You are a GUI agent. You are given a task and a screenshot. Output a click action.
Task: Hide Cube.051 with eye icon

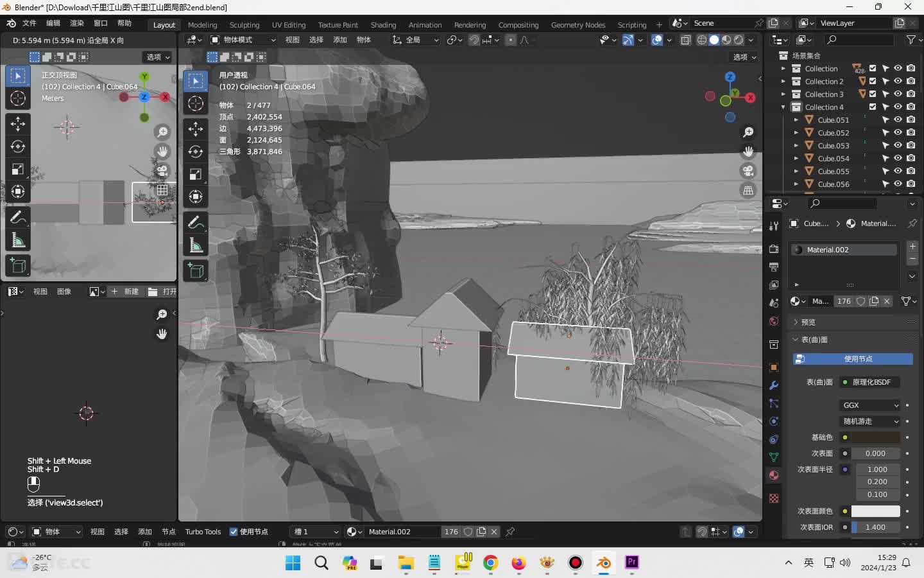898,119
